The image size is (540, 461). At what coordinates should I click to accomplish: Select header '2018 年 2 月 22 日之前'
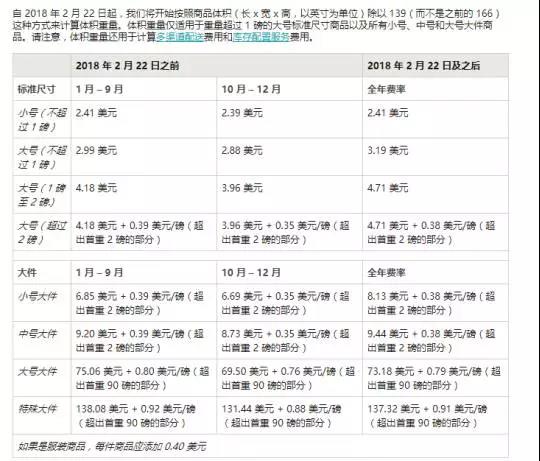(x=127, y=65)
